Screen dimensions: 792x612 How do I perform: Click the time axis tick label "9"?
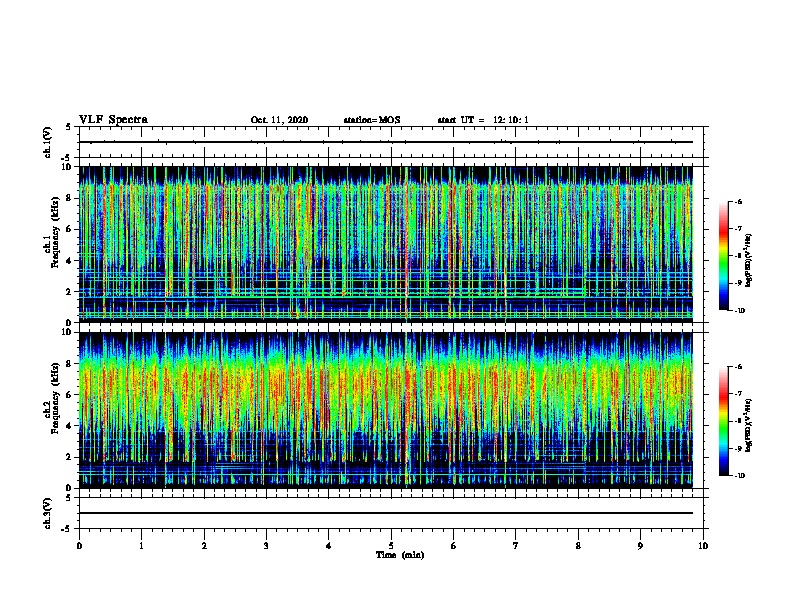640,546
